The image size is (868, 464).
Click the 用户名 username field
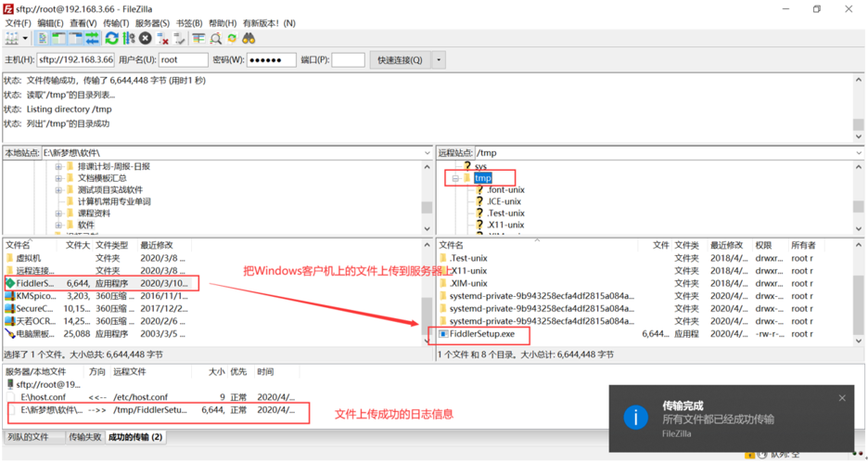click(184, 59)
